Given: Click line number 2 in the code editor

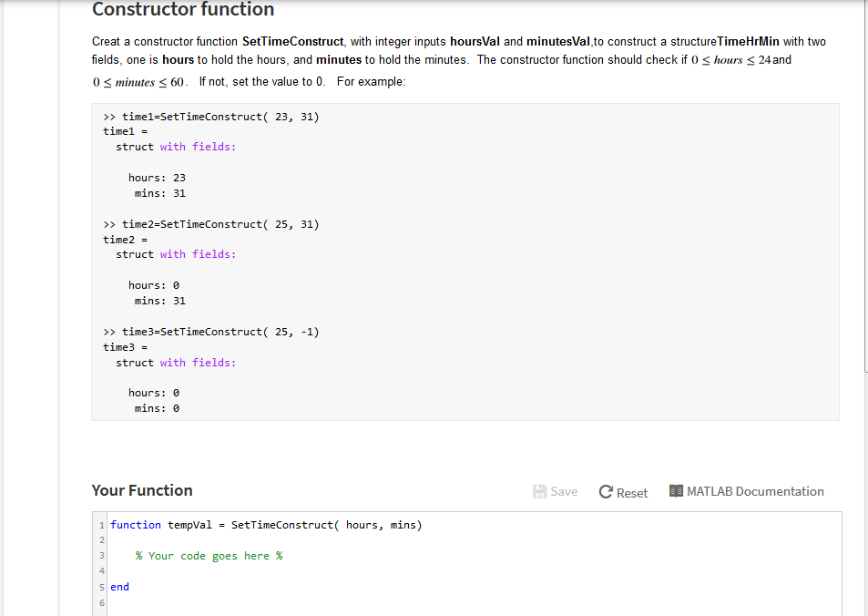Looking at the screenshot, I should [x=101, y=540].
